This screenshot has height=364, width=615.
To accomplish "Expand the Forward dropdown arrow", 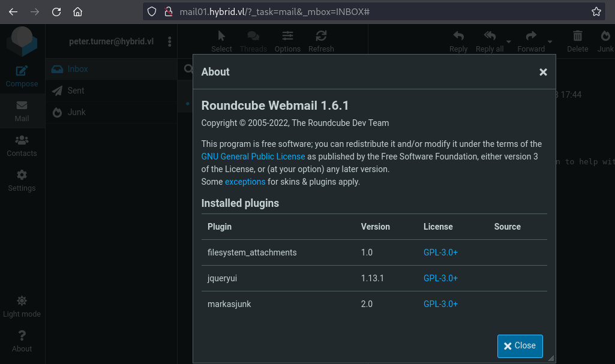I will (550, 41).
